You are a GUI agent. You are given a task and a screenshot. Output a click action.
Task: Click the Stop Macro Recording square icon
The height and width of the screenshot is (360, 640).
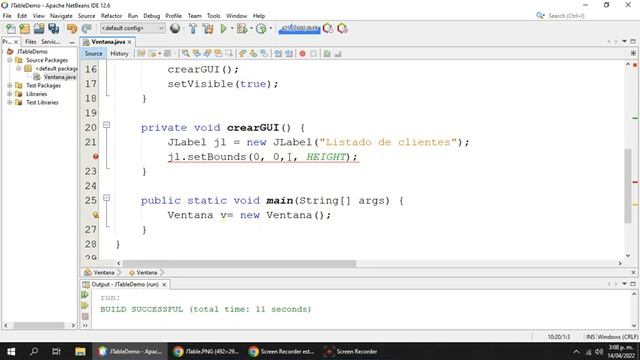pos(313,53)
